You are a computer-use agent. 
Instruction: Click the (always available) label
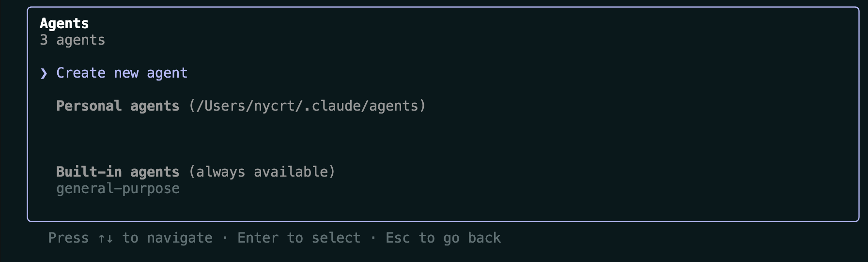pyautogui.click(x=262, y=172)
